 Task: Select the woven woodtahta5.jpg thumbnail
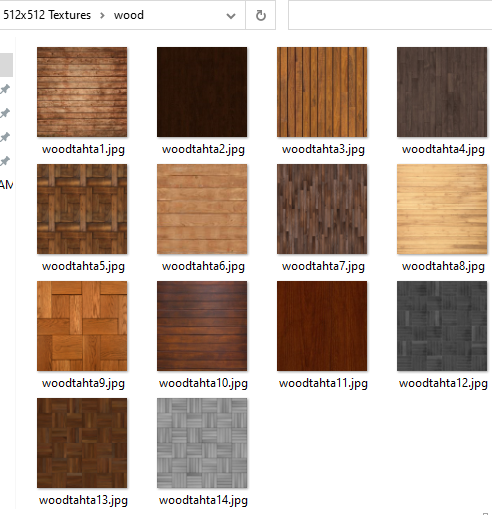click(82, 209)
